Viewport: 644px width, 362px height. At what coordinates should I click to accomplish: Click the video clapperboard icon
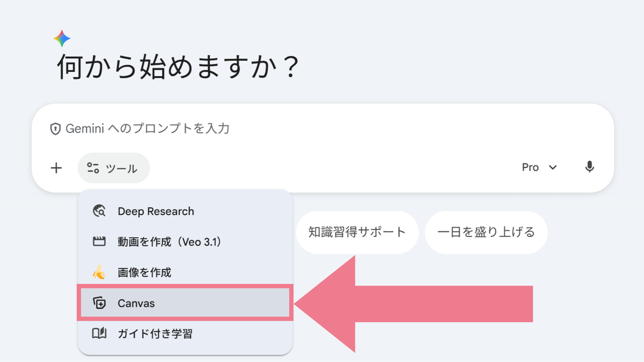[x=99, y=242]
